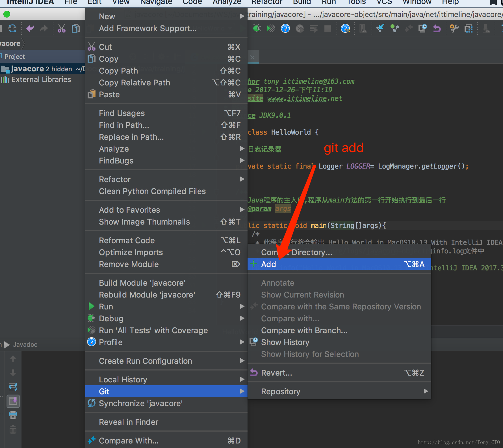Click the purple Undo arrow in toolbar

tap(30, 28)
